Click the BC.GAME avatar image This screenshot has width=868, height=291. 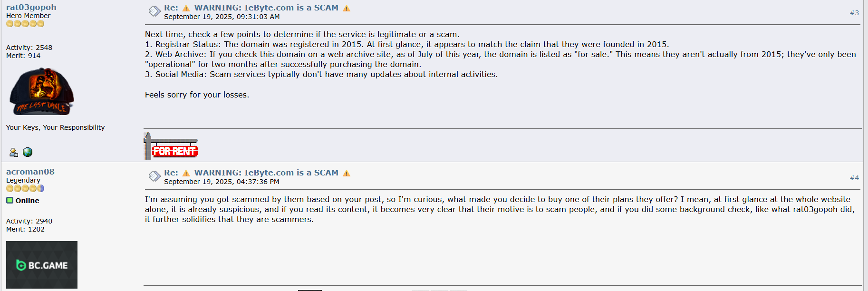point(42,264)
